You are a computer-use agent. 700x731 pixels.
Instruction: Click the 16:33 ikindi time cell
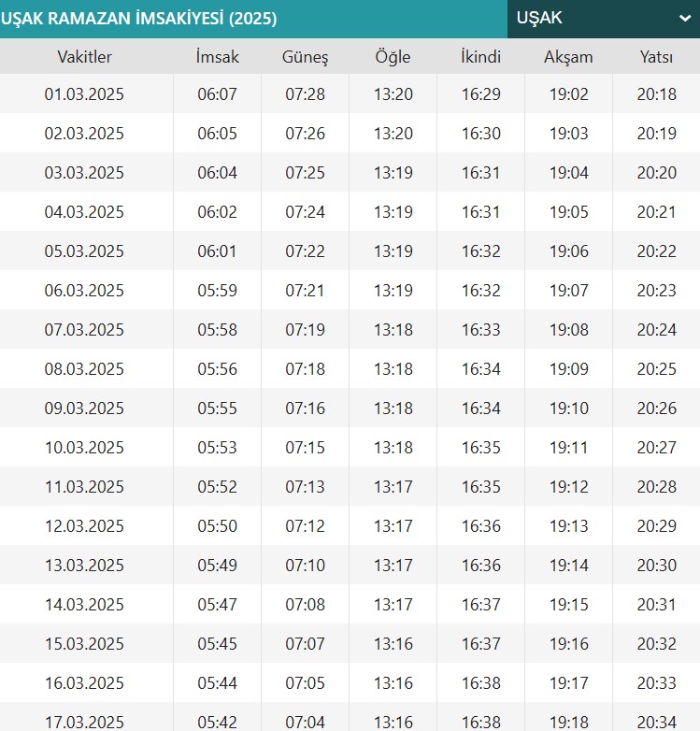point(481,330)
